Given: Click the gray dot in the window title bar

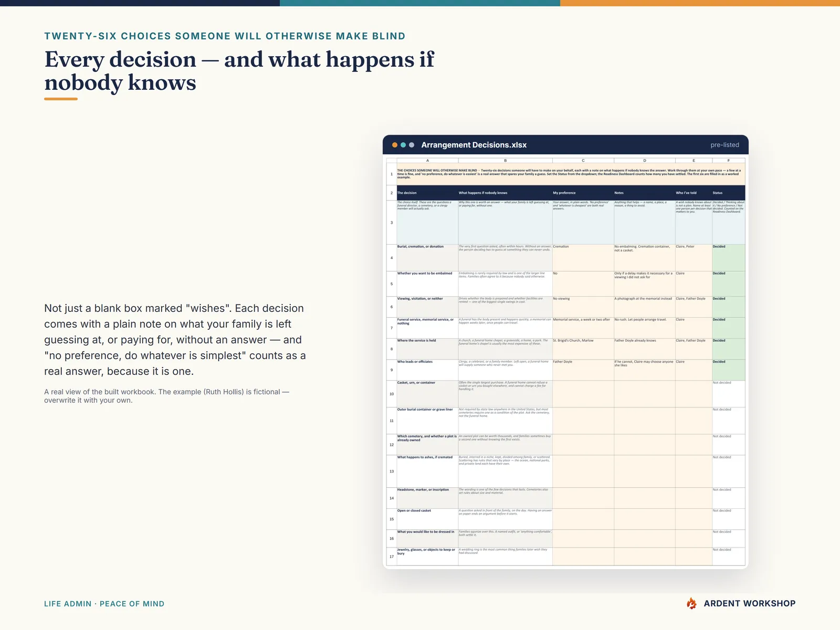Looking at the screenshot, I should pyautogui.click(x=412, y=145).
